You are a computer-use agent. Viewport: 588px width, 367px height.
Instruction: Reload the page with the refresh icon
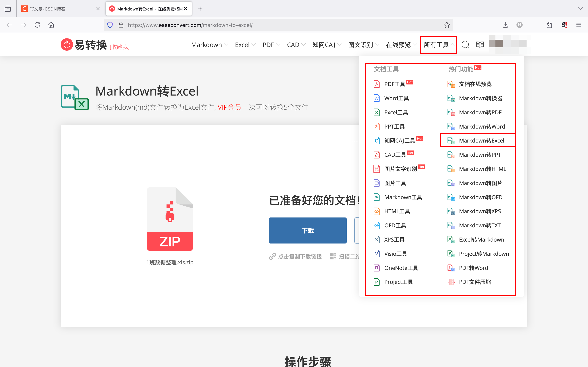37,25
